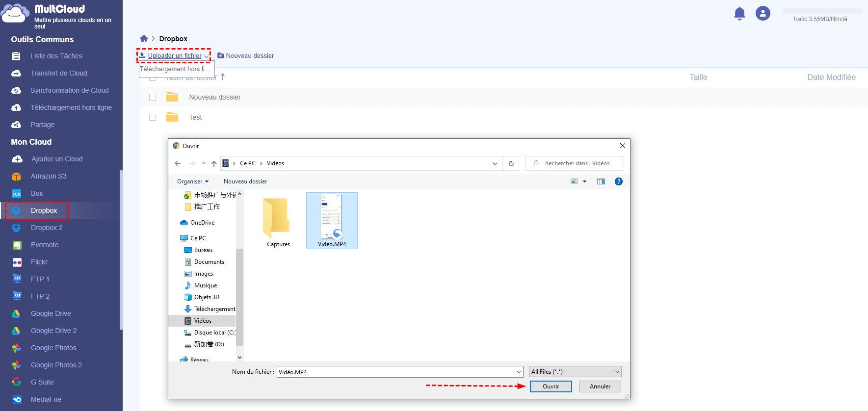Refresh the Vidéos folder listing
868x411 pixels.
pyautogui.click(x=511, y=163)
